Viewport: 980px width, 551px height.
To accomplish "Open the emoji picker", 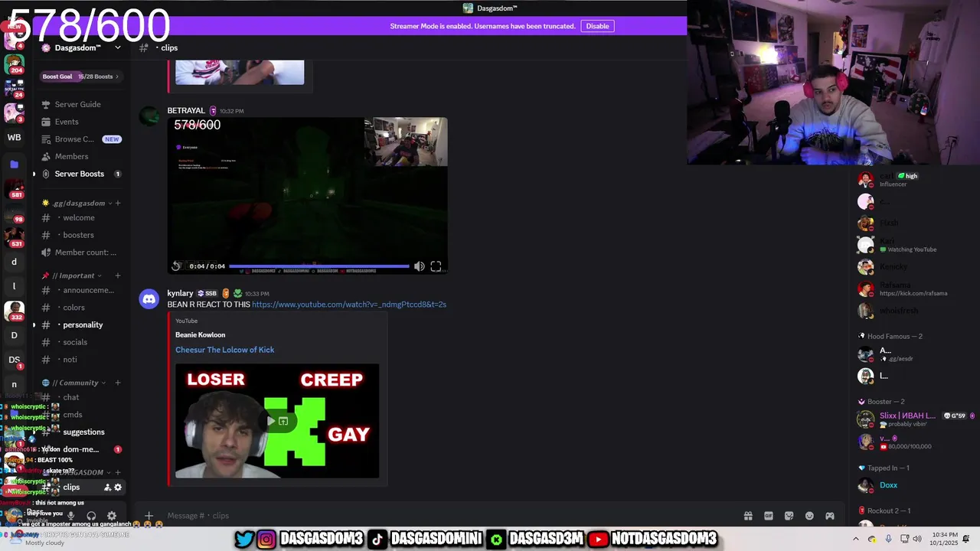I will click(809, 516).
